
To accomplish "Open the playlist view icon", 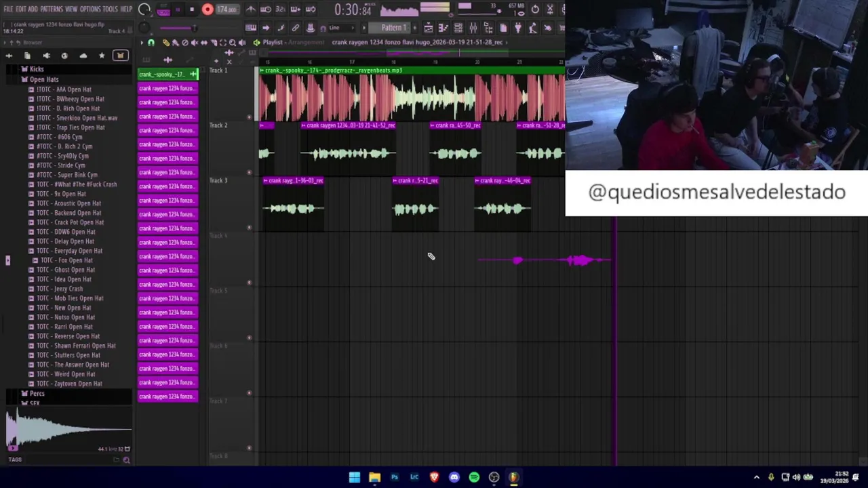I will click(429, 28).
